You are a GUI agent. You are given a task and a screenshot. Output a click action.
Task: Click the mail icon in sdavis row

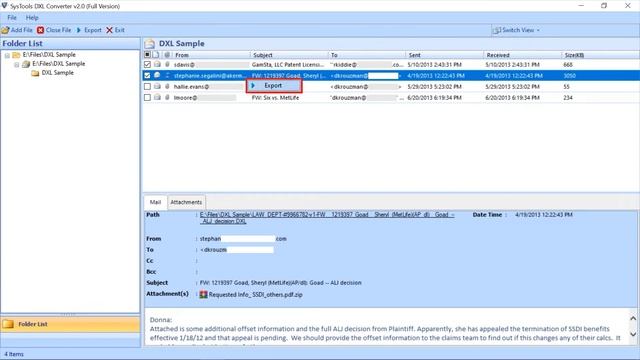[x=157, y=64]
